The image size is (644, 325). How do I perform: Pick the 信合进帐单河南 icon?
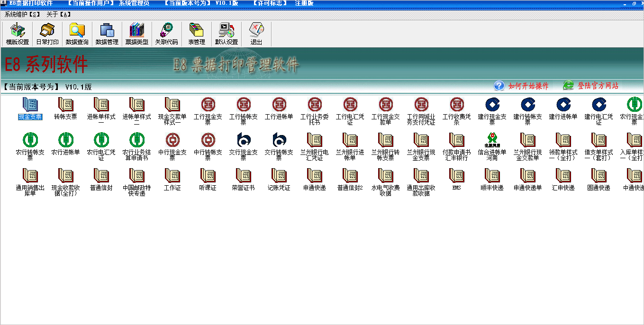tap(492, 146)
